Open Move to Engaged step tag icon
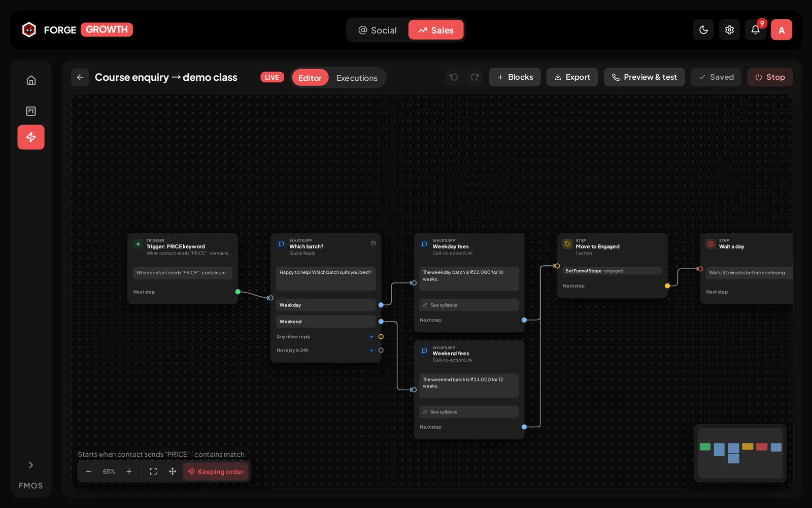Screen dimensions: 812x508 click(567, 244)
